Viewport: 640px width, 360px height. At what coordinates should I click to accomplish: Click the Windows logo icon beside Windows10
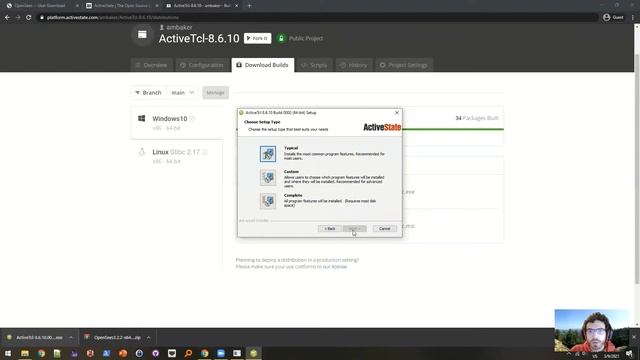point(142,118)
